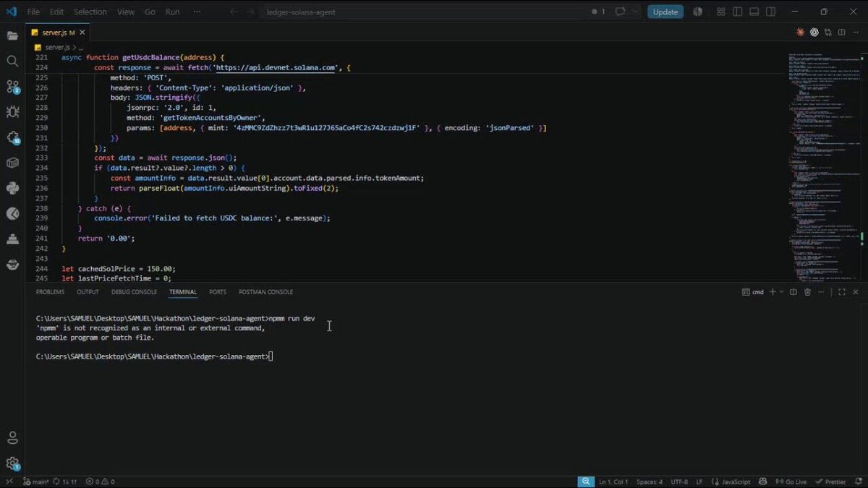Toggle the primary sidebar visibility
868x488 pixels.
click(x=737, y=12)
